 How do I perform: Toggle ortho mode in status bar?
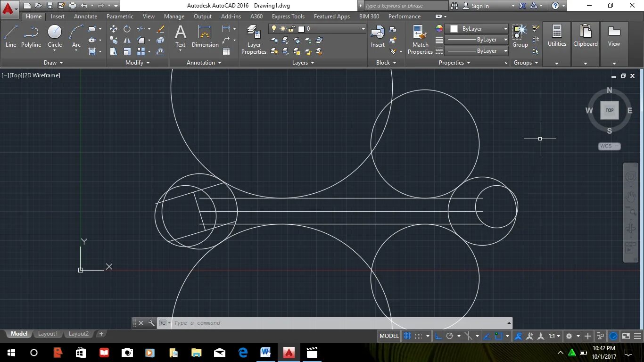tap(438, 336)
